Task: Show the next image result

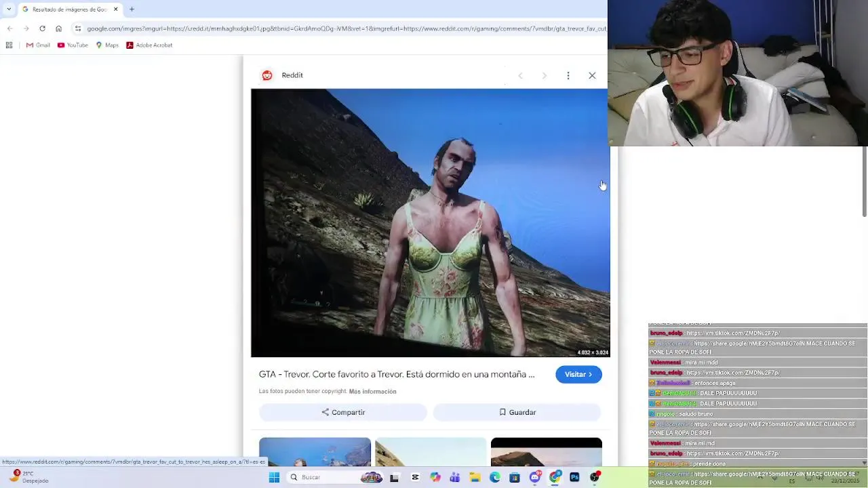Action: click(x=544, y=75)
